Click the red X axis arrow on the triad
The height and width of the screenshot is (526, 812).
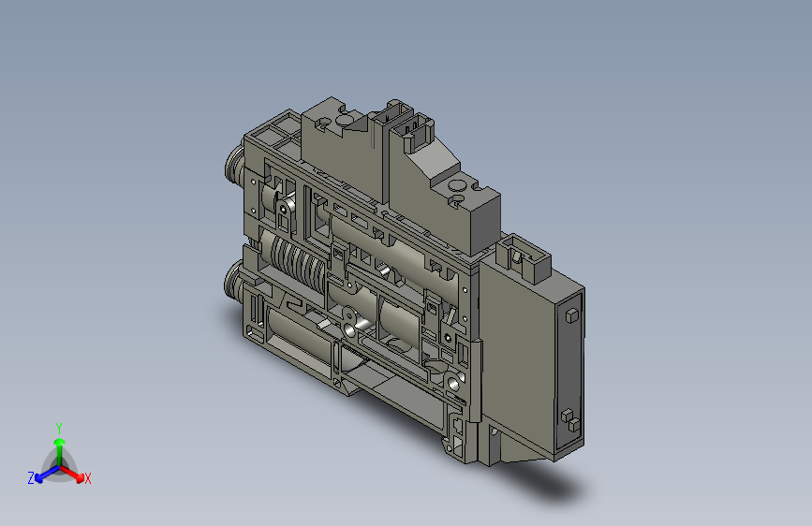[72, 474]
